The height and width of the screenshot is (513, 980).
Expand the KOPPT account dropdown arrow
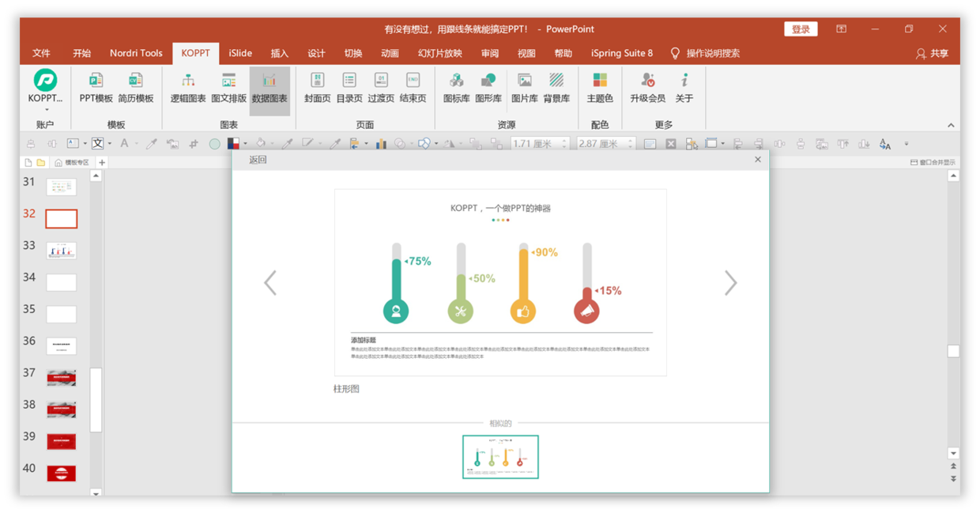pyautogui.click(x=46, y=109)
